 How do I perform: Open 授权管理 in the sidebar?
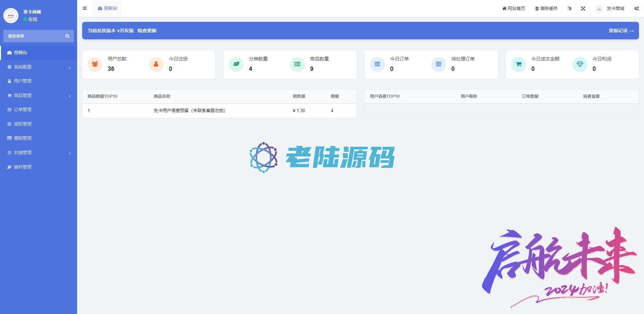(39, 124)
